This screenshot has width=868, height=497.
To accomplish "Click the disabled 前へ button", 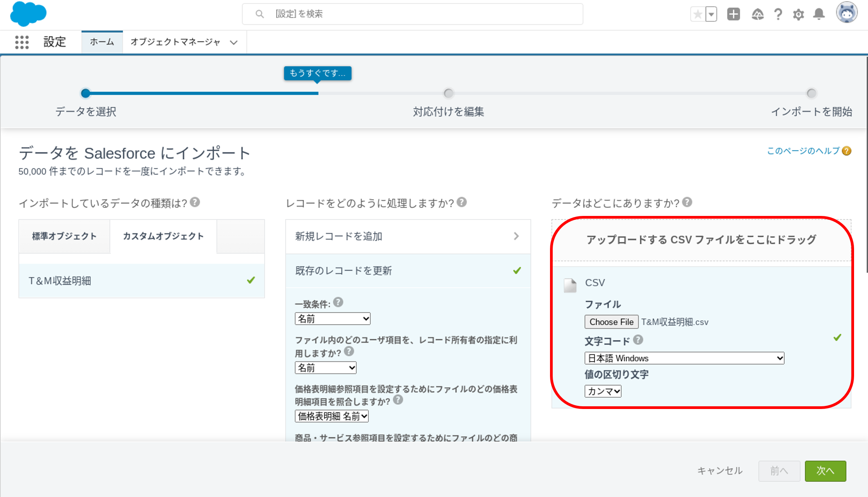I will 779,471.
